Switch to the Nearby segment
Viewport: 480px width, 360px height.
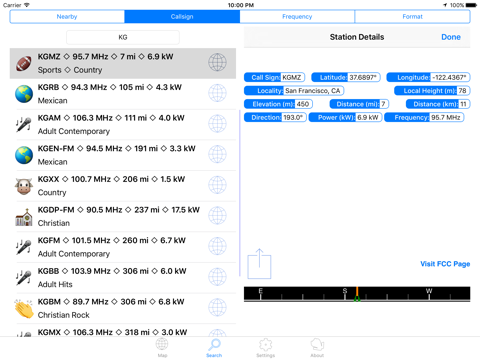click(x=67, y=17)
